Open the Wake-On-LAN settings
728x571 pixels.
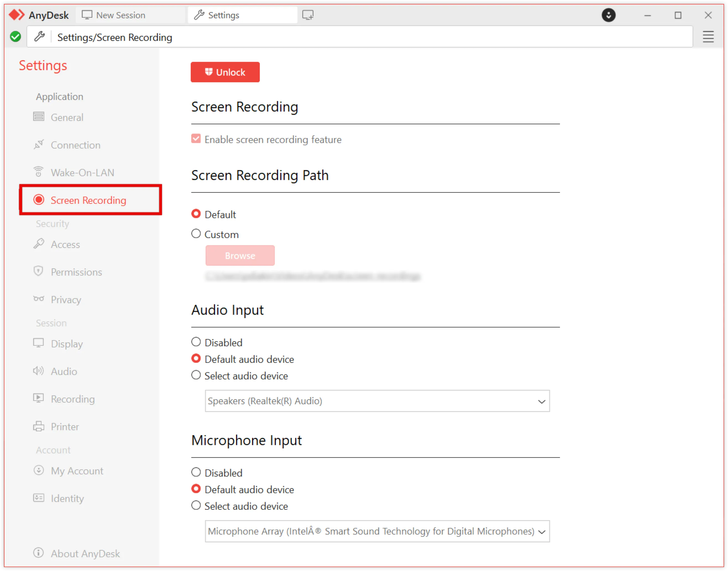tap(82, 172)
